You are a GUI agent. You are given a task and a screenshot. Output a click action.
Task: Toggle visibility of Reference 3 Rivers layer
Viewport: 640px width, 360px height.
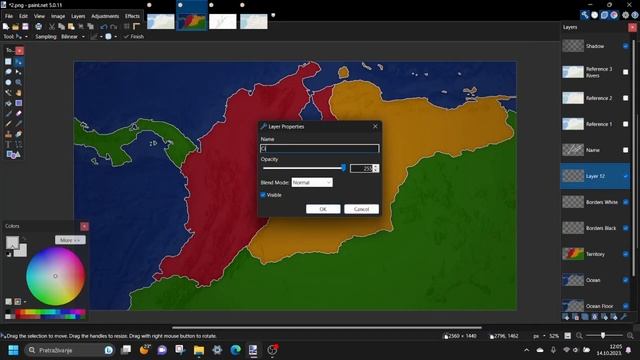(x=625, y=72)
